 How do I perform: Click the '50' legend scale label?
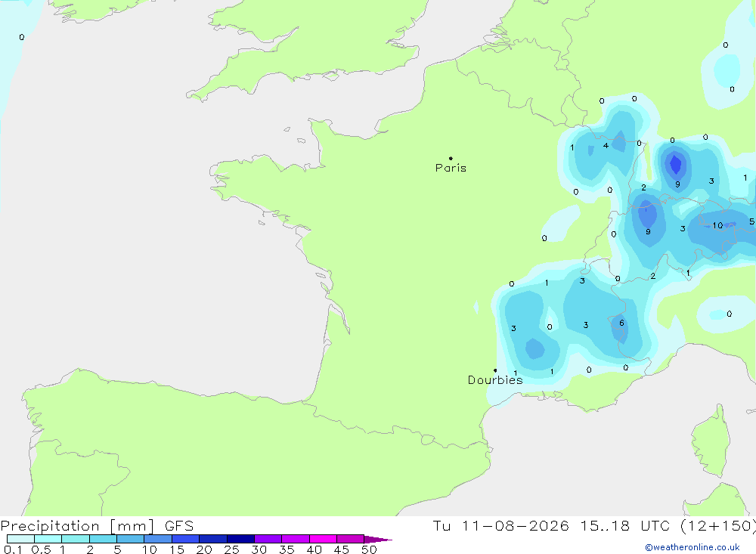pos(369,549)
